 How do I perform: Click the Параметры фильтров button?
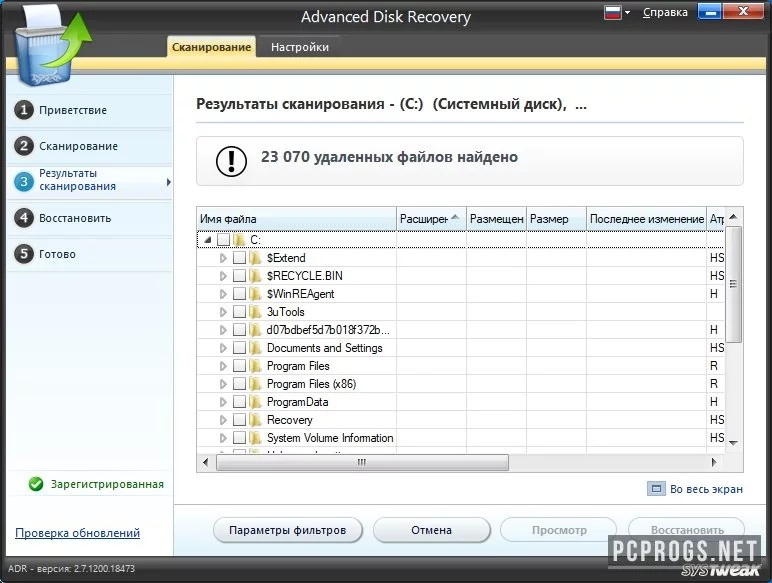coord(288,530)
